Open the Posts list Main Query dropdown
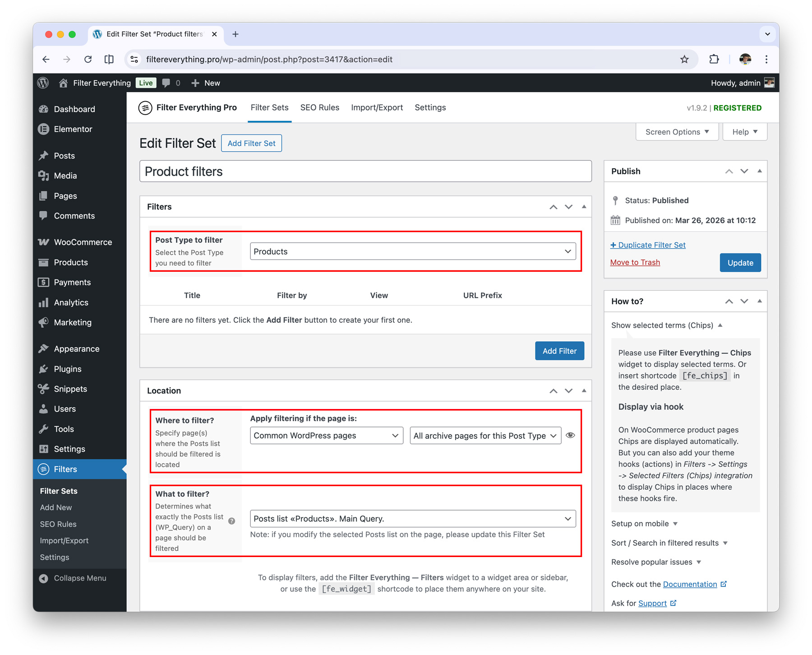The width and height of the screenshot is (812, 655). coord(413,519)
